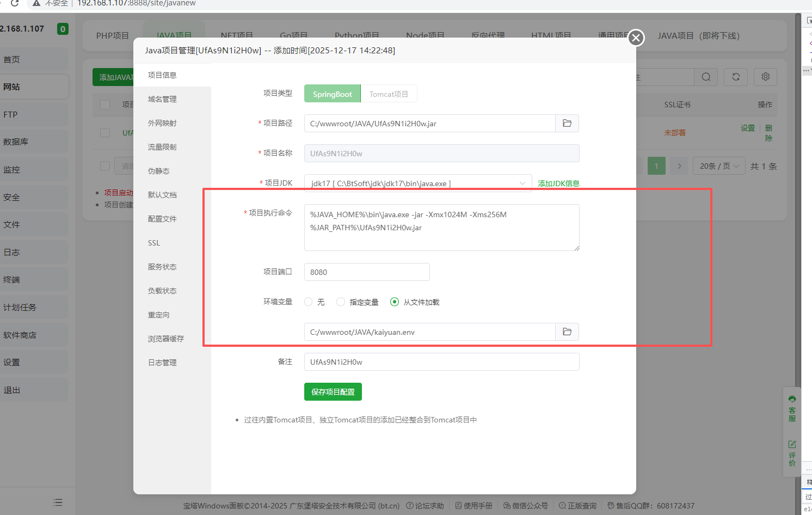812x515 pixels.
Task: Go to next page arrow in pagination
Action: point(679,166)
